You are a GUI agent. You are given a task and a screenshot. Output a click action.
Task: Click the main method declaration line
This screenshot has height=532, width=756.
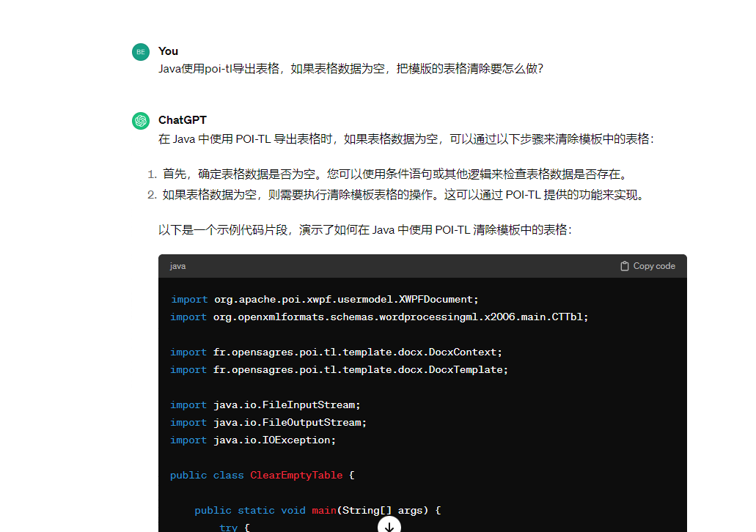tap(318, 511)
